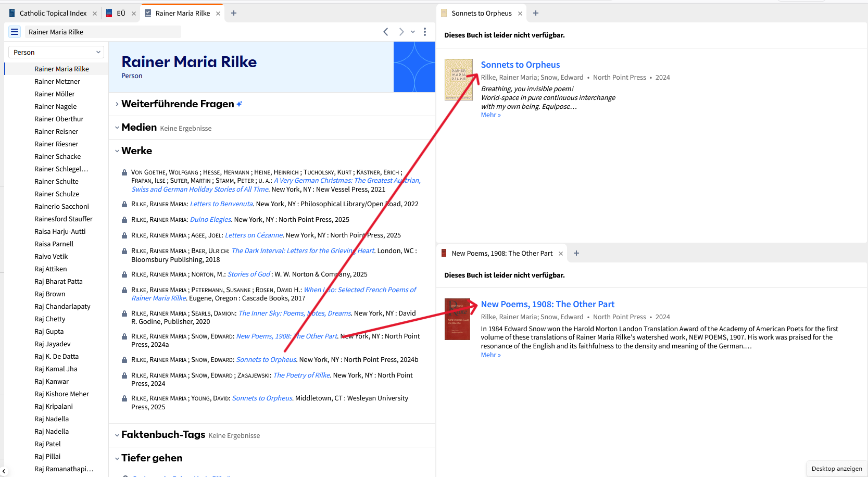Select the New Poems, 1908: The Other Part tab
The image size is (868, 477).
click(501, 253)
